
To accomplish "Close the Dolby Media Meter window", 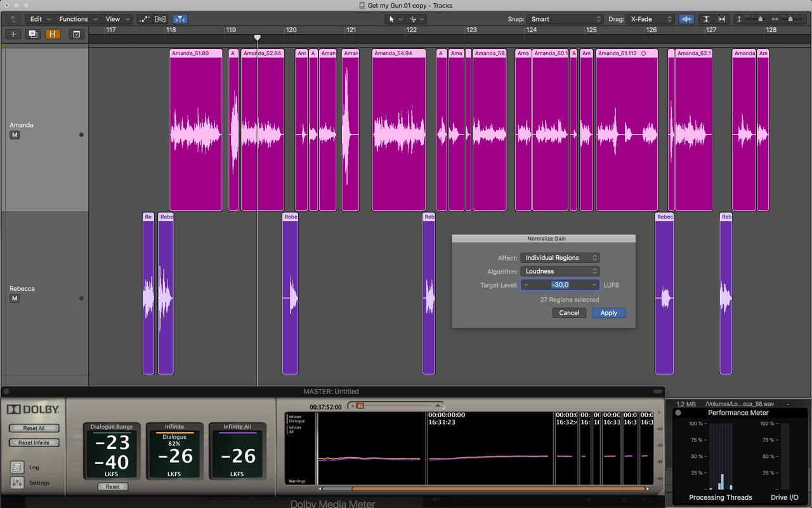I will click(x=7, y=392).
